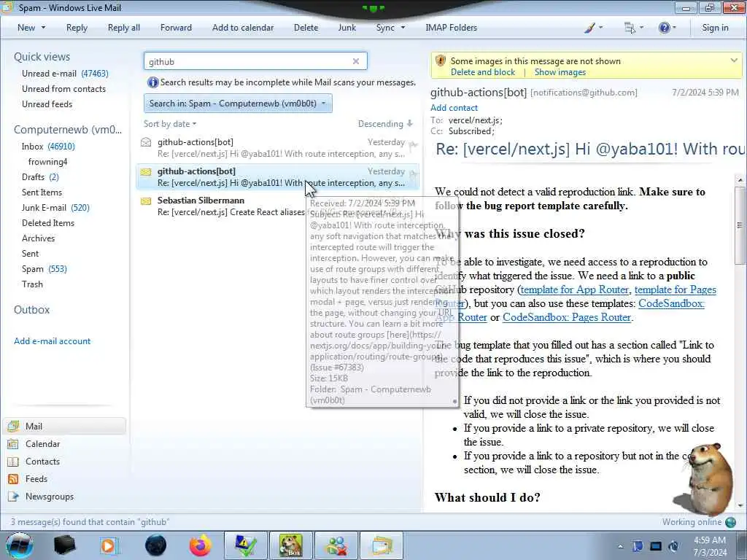The width and height of the screenshot is (747, 560).
Task: Click message scrollbar down arrow
Action: [x=740, y=506]
